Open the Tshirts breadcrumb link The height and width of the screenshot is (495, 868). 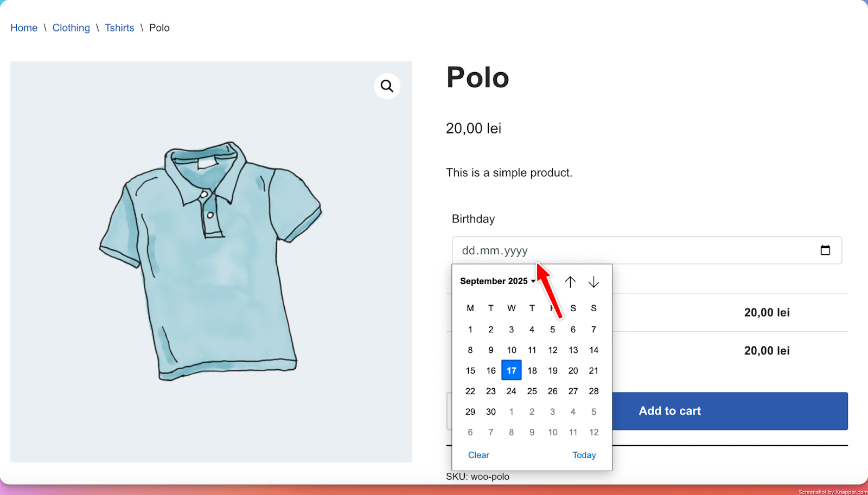click(119, 28)
